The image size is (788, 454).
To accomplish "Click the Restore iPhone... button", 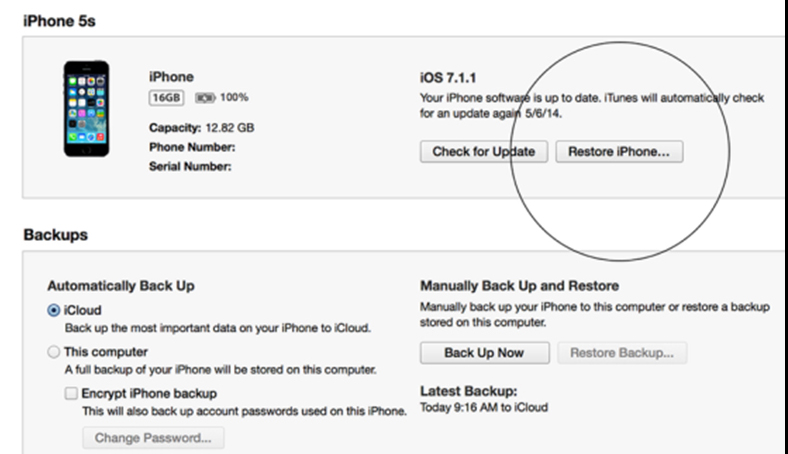I will click(619, 152).
